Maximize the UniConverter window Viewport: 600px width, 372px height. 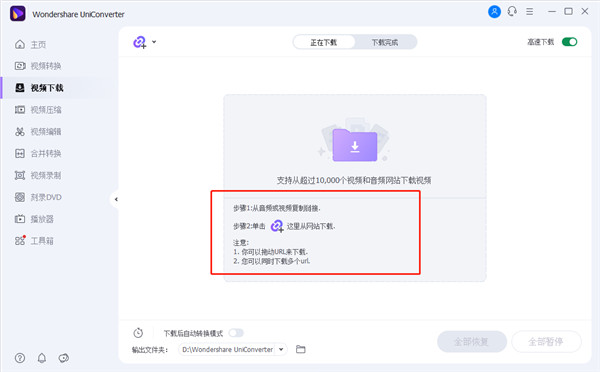(x=569, y=11)
